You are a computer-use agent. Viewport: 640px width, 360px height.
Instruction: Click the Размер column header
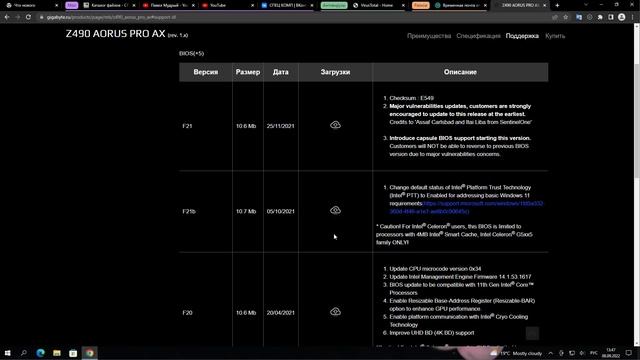click(x=248, y=72)
